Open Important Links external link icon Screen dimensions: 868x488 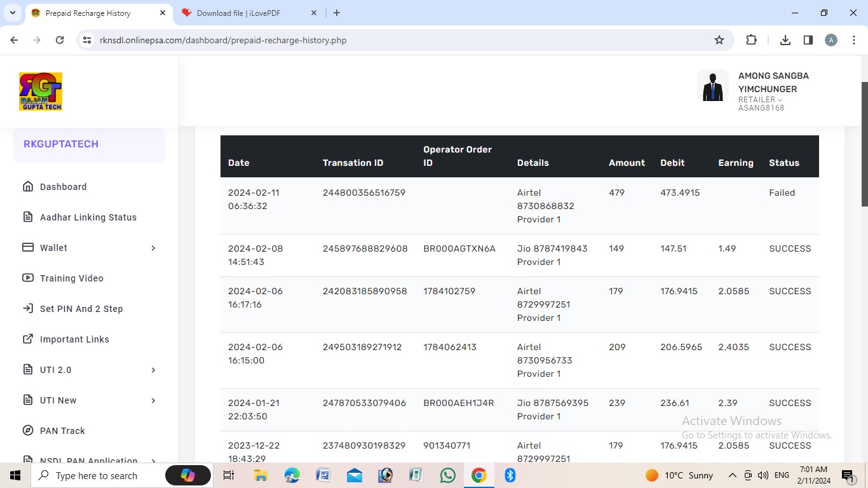[x=28, y=339]
